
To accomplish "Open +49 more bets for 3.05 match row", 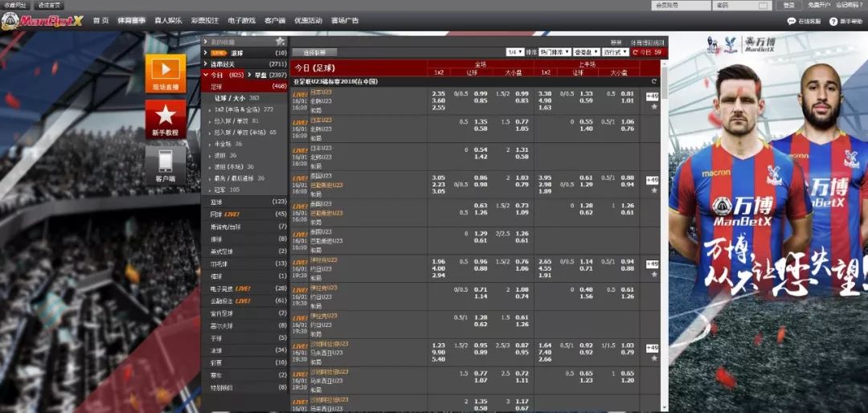I will (x=652, y=181).
